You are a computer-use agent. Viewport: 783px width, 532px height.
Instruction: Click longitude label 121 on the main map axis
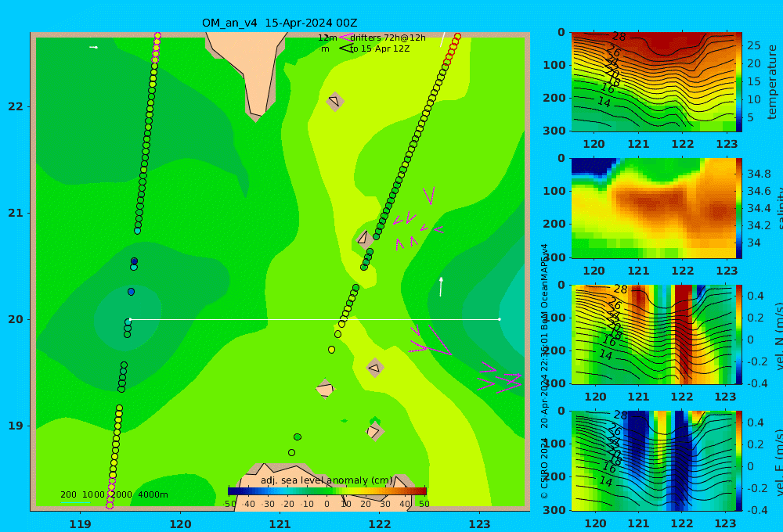280,524
